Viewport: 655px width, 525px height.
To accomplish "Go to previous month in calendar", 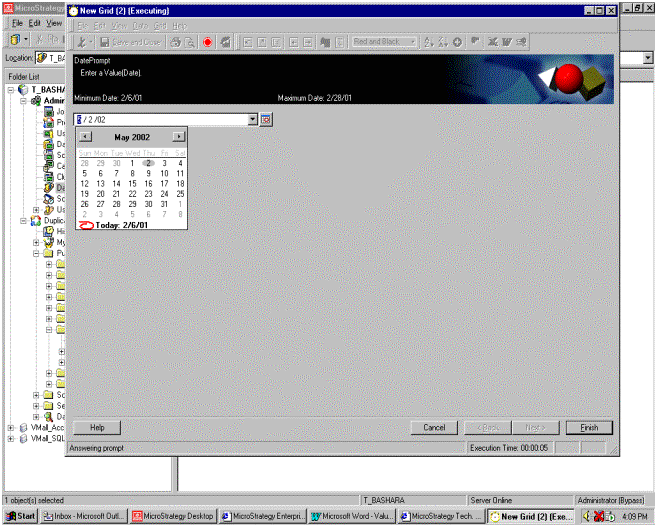I will click(x=85, y=137).
